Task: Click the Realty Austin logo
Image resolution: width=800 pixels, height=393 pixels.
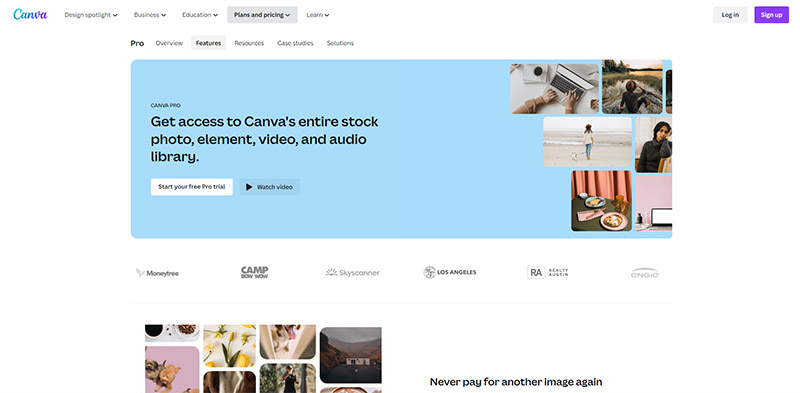Action: pos(547,273)
